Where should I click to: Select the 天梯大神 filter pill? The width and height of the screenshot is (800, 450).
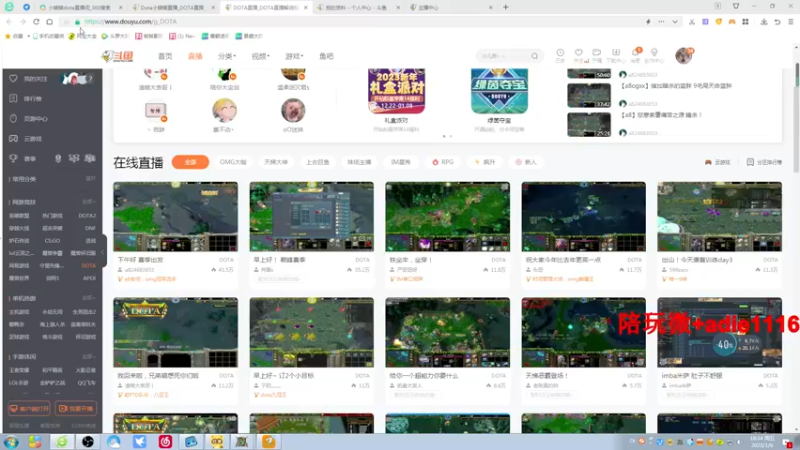coord(276,162)
